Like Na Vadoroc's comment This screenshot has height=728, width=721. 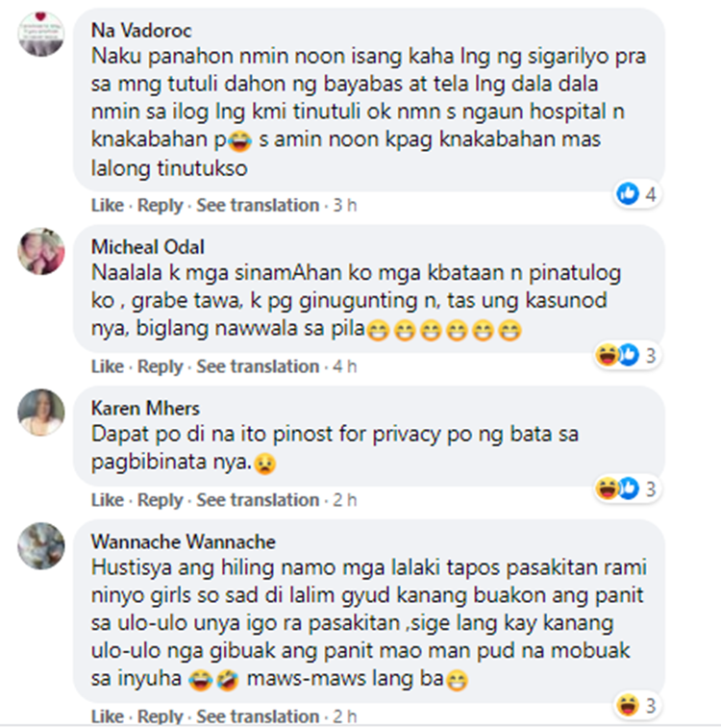pyautogui.click(x=107, y=205)
